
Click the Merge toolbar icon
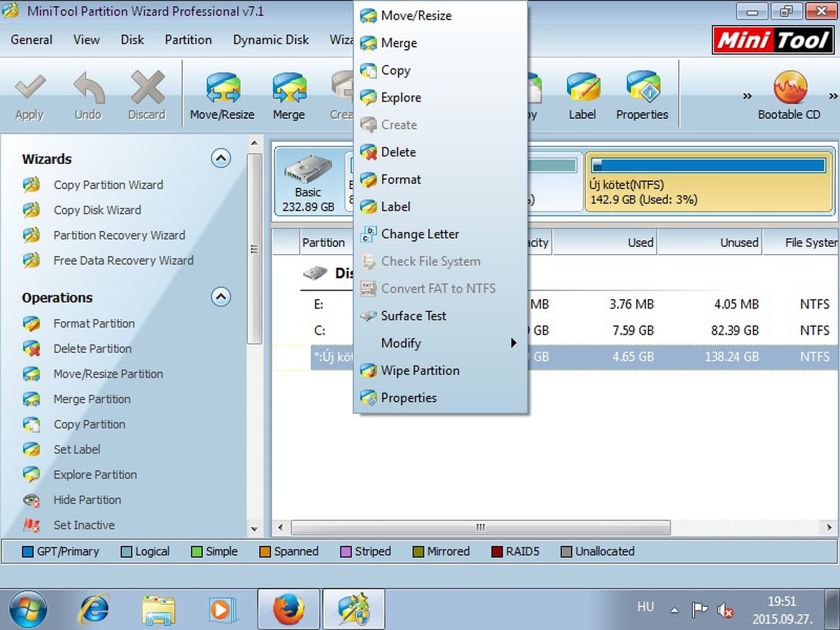pos(289,88)
